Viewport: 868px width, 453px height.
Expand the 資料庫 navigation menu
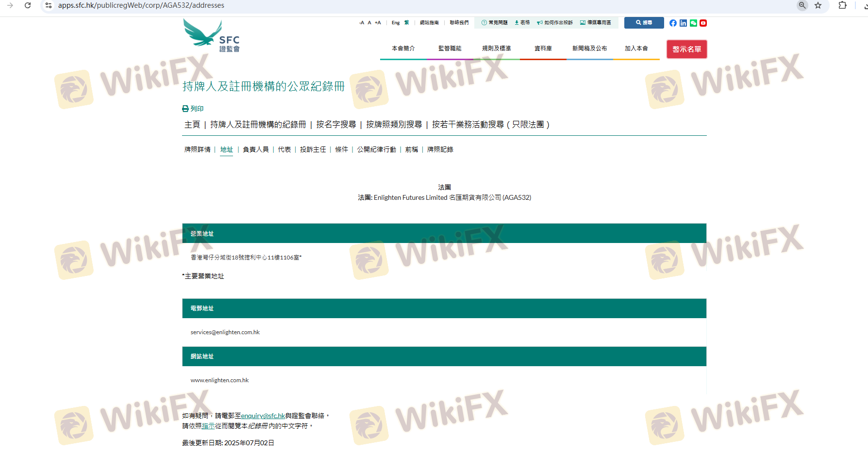click(543, 49)
